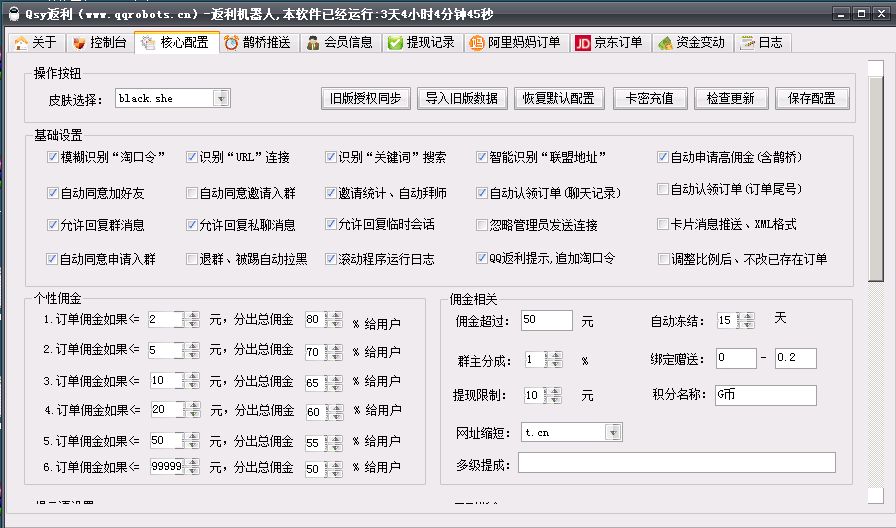Click the scrollbar down arrow button
Image resolution: width=896 pixels, height=528 pixels.
pos(875,495)
